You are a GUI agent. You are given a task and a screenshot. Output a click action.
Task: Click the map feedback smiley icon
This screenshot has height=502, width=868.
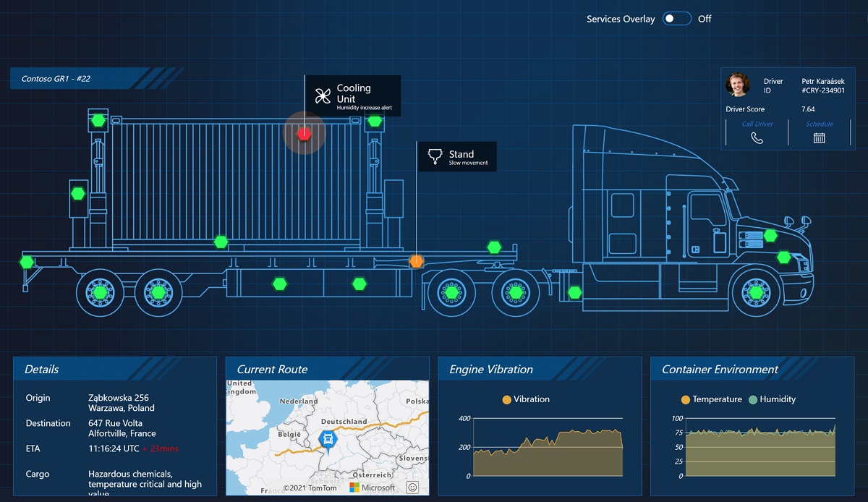(413, 487)
